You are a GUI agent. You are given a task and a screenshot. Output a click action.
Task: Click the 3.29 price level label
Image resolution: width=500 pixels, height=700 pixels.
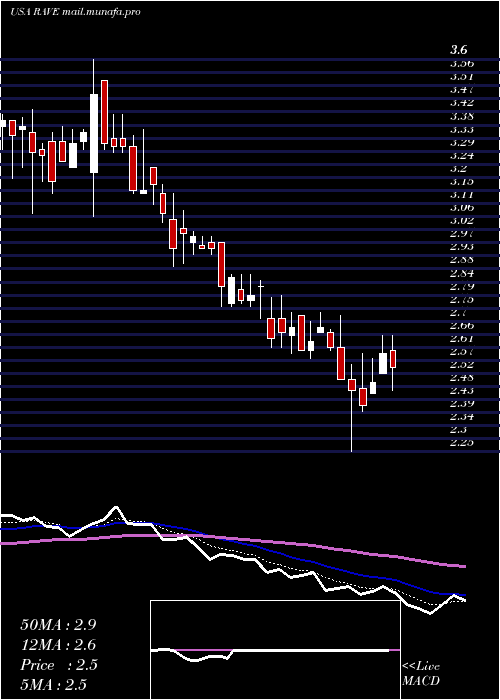point(462,142)
